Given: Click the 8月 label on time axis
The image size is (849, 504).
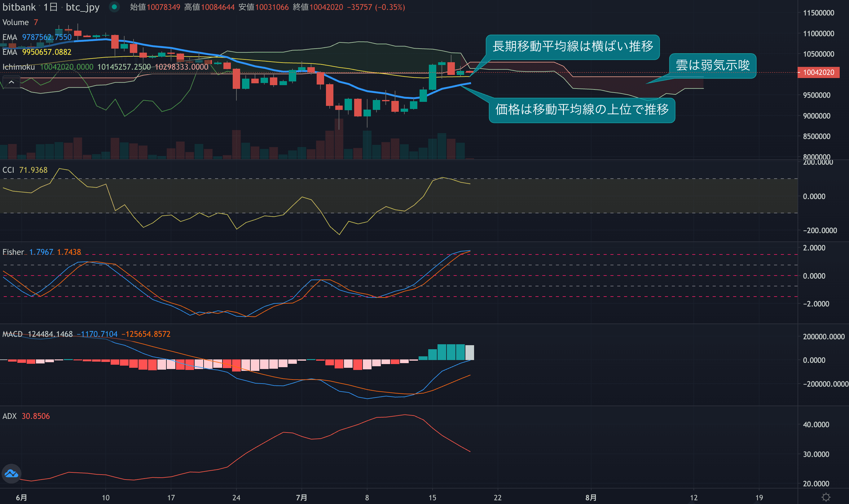Looking at the screenshot, I should pos(591,497).
